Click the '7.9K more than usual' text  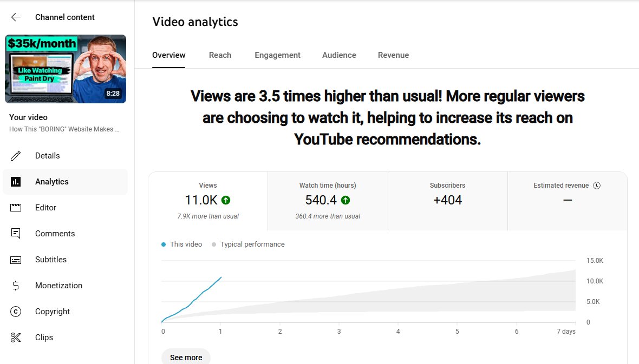click(208, 216)
